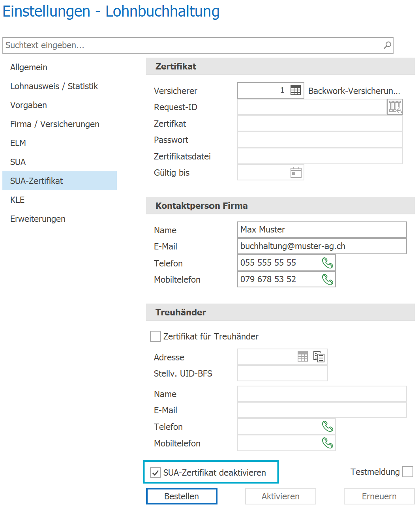Open the Gültig bis calendar picker
The width and height of the screenshot is (420, 510).
pyautogui.click(x=296, y=172)
